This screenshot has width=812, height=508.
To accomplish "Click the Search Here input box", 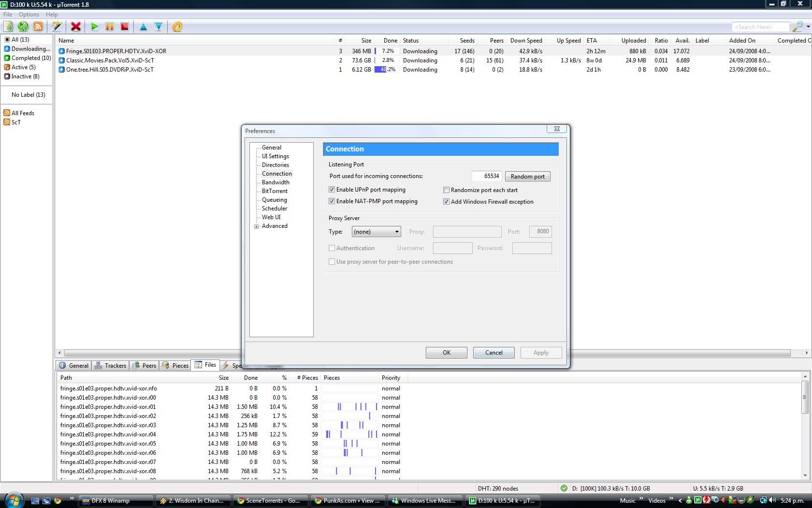I will pyautogui.click(x=761, y=27).
